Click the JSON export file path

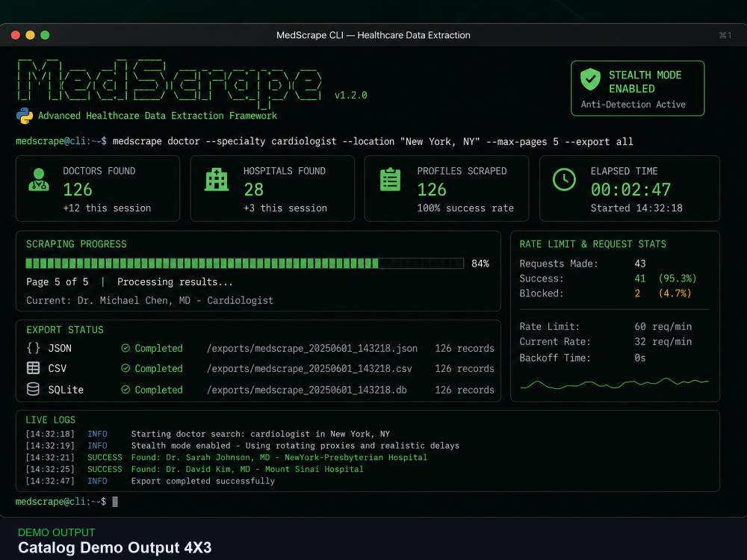click(312, 348)
